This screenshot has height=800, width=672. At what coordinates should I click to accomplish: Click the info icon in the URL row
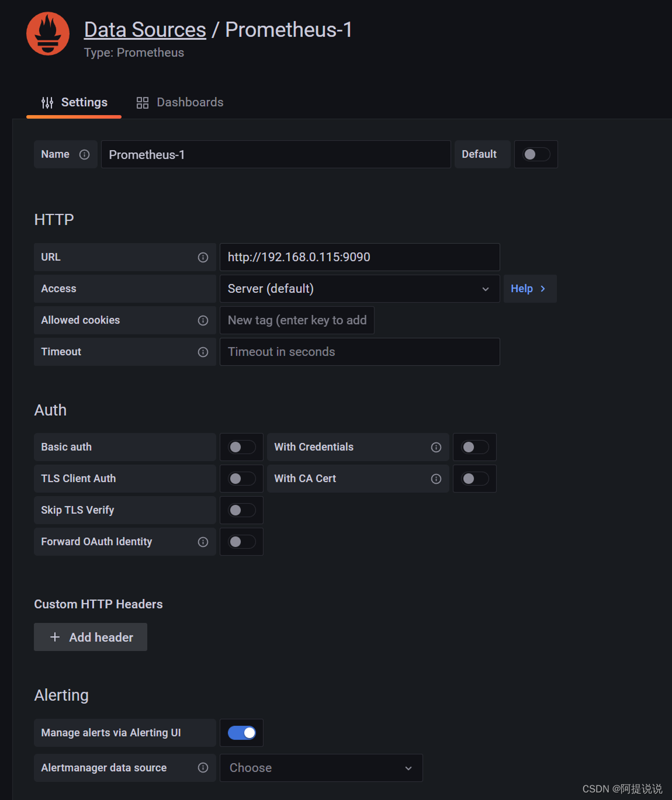pyautogui.click(x=203, y=257)
